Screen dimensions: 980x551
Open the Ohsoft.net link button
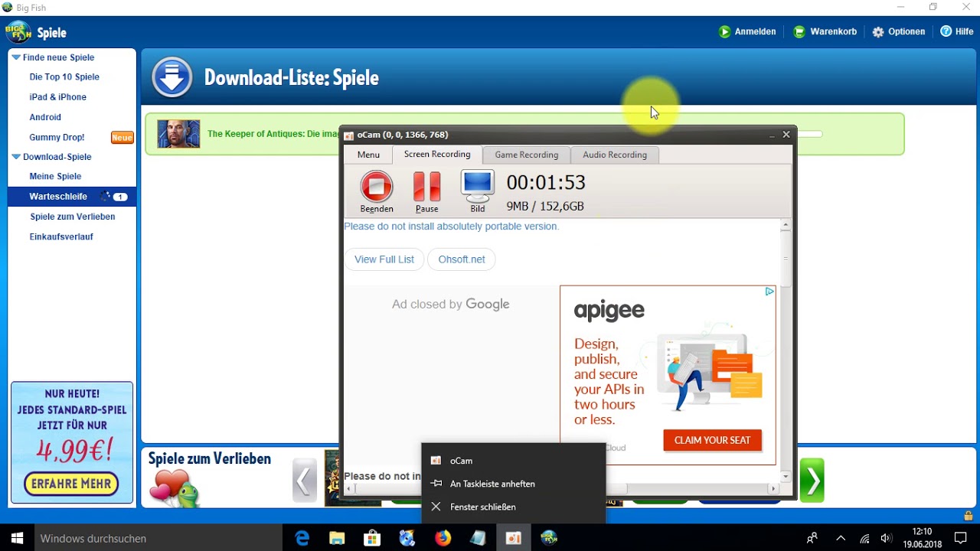click(462, 259)
